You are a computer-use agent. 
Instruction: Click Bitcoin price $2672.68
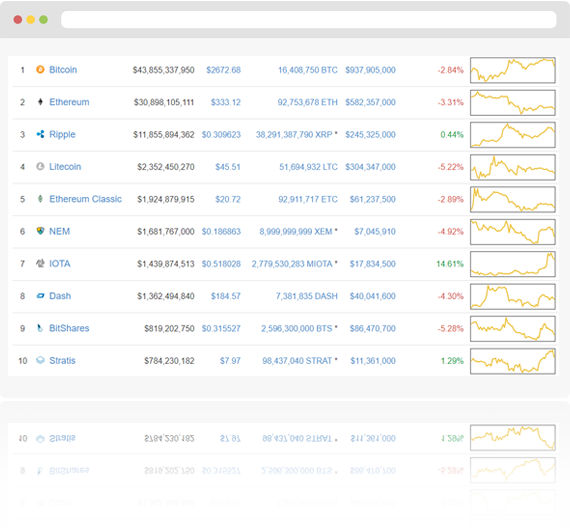[224, 70]
